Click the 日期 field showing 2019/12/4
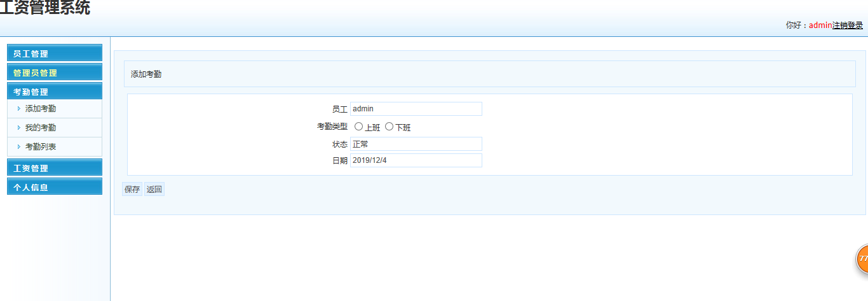The image size is (868, 301). 416,160
